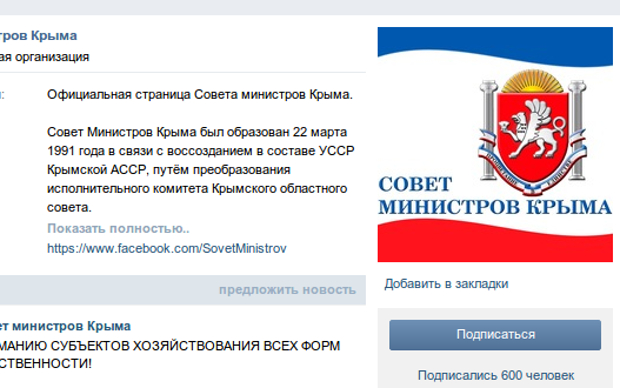Click the Подписаться subscribe button
Screen dimensions: 620x388
[x=495, y=335]
